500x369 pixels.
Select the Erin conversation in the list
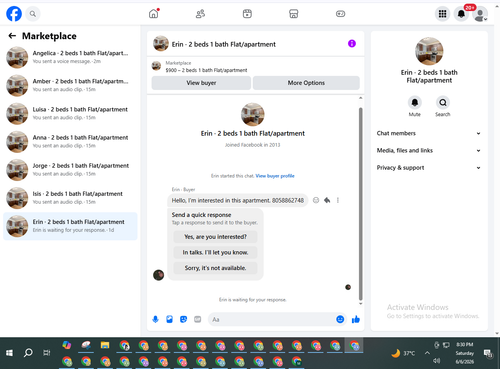[70, 226]
